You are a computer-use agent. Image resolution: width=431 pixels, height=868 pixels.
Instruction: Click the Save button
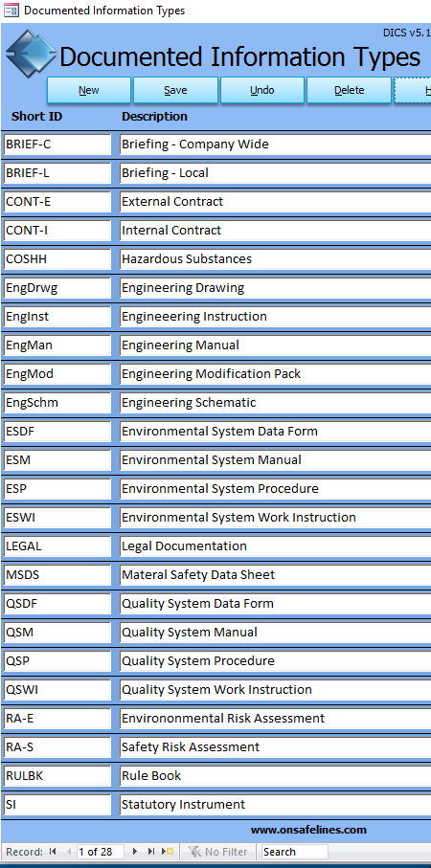175,90
